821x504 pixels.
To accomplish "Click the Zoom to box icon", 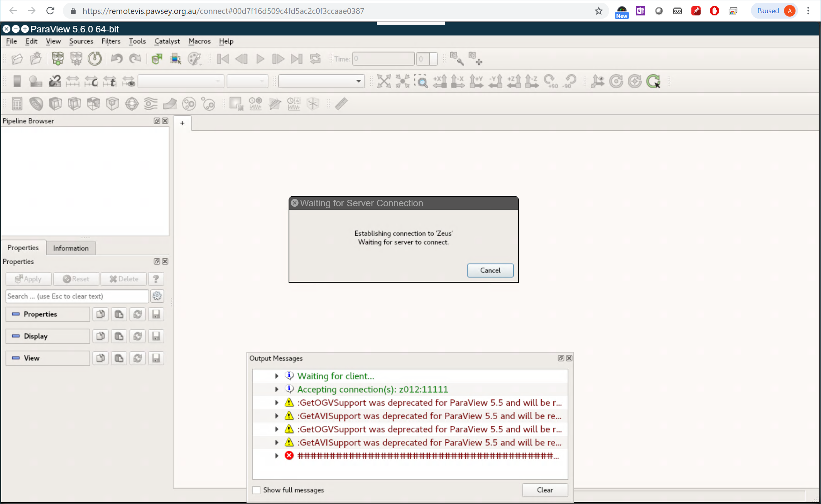I will (x=421, y=81).
